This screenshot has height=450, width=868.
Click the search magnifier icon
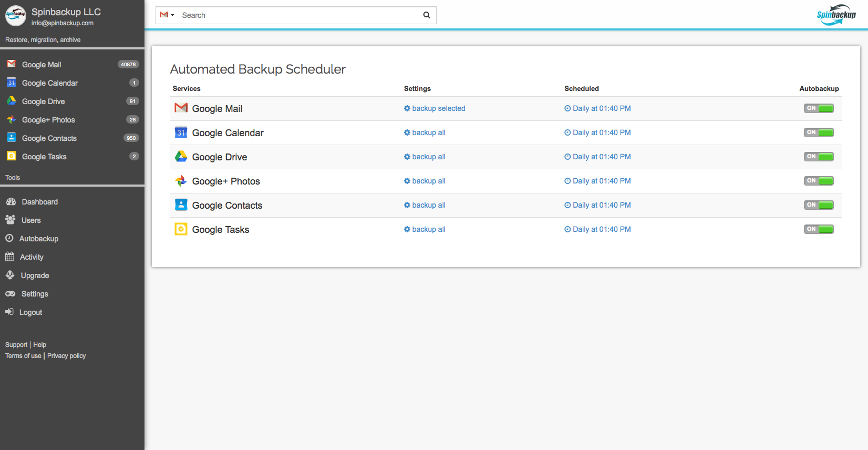[427, 15]
